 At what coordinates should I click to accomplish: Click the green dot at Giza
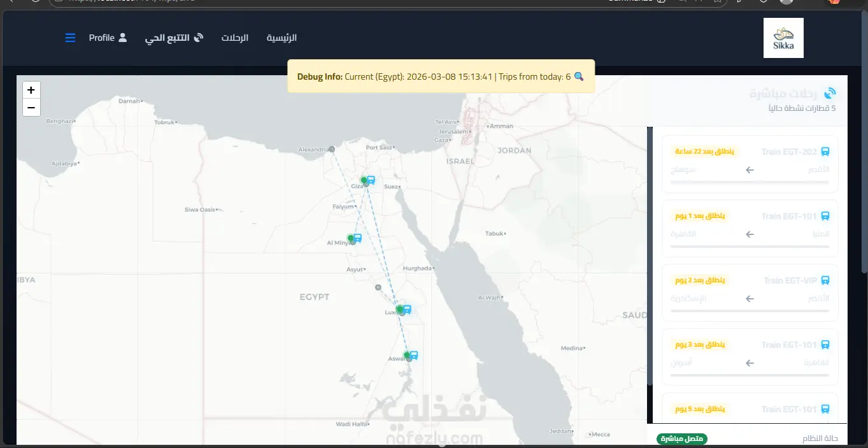tap(364, 180)
